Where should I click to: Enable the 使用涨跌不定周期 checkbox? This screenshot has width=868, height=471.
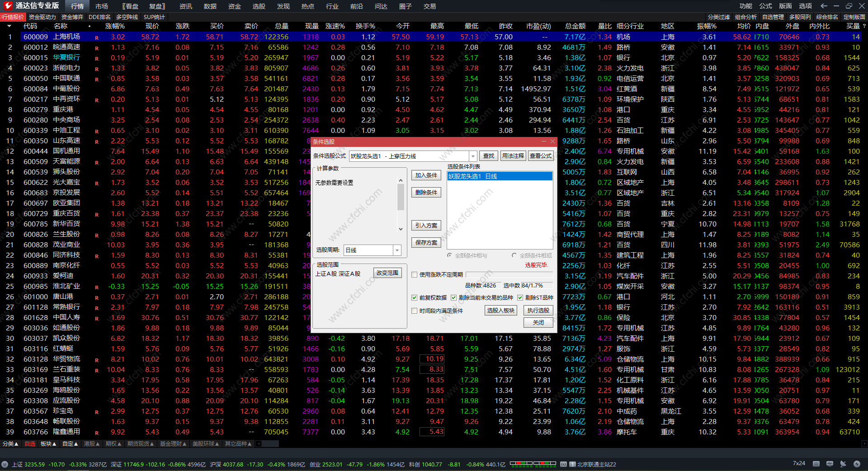(x=414, y=274)
